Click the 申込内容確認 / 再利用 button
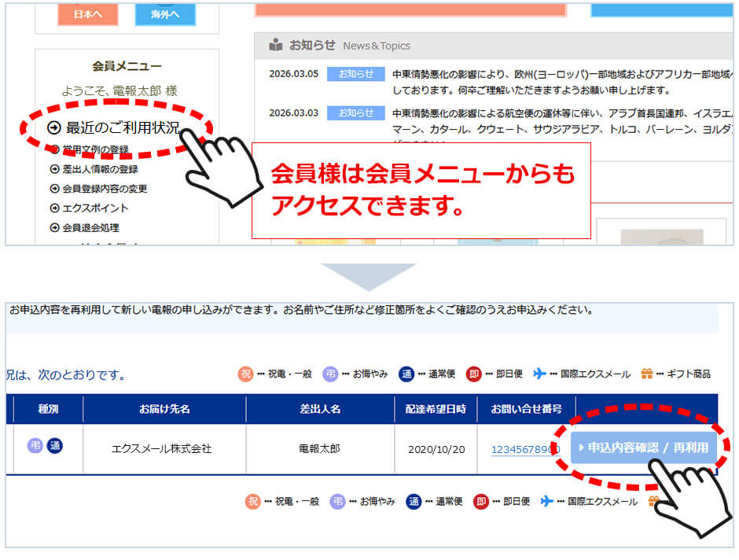 tap(643, 448)
